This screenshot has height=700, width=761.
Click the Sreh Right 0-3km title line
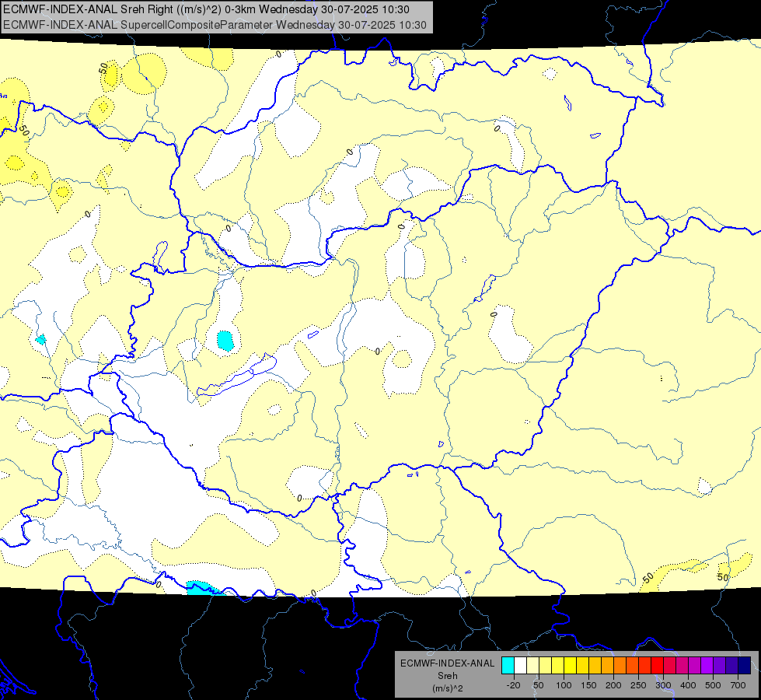coord(206,9)
